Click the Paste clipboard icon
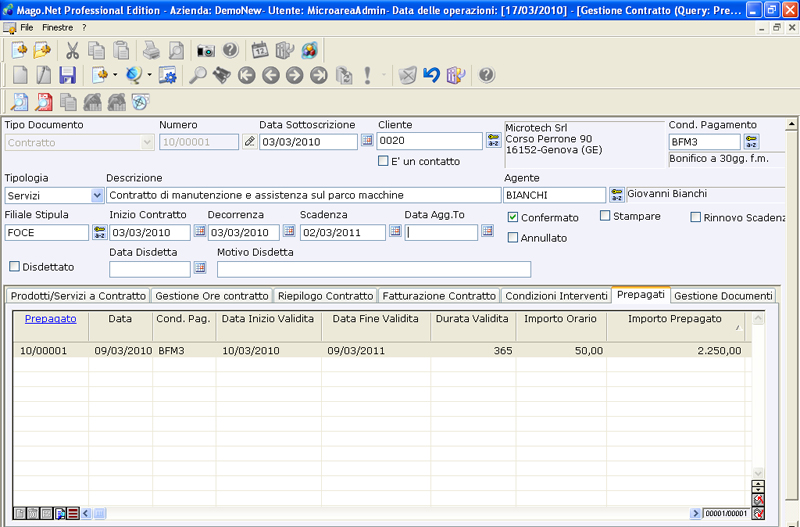Screen dimensions: 800x527 121,50
